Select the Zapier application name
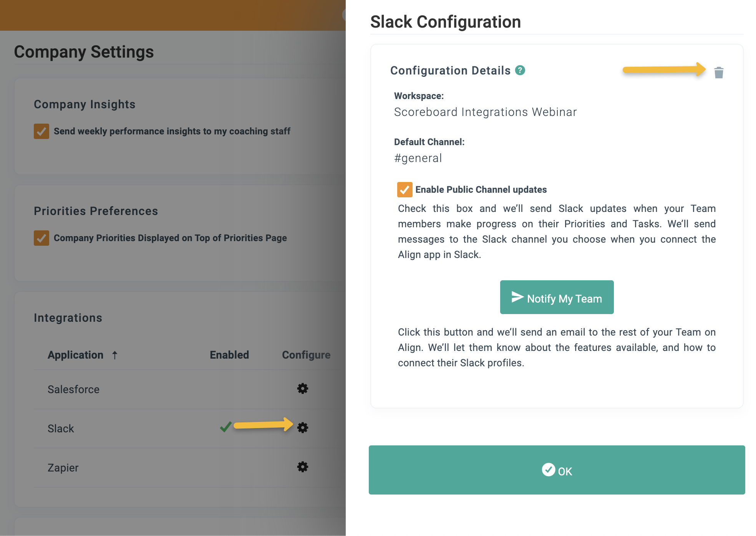This screenshot has height=536, width=756. click(x=63, y=468)
